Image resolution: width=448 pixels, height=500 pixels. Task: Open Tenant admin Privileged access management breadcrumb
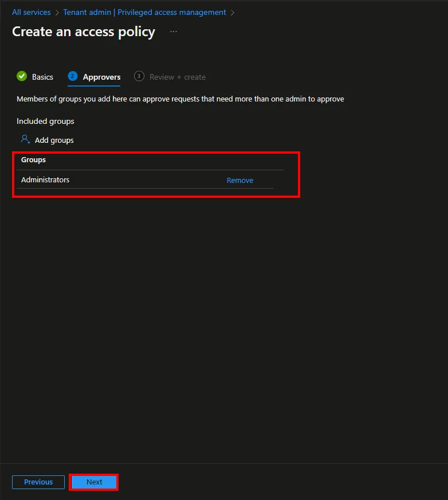(144, 13)
